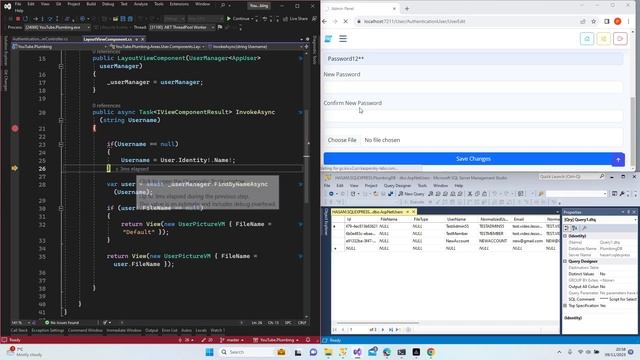Click the Quick Launch search box in SSMS
Viewport: 640px width, 360px height.
571,177
